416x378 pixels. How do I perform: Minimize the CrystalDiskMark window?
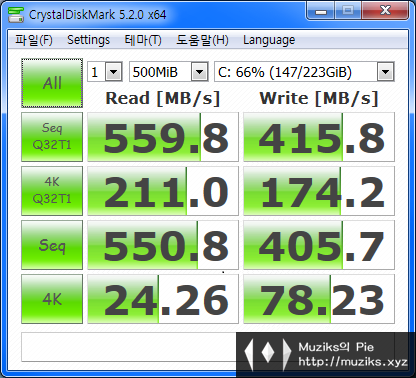(321, 11)
